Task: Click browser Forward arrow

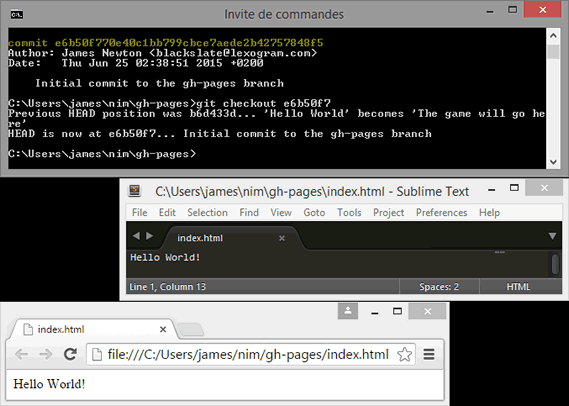Action: 45,354
